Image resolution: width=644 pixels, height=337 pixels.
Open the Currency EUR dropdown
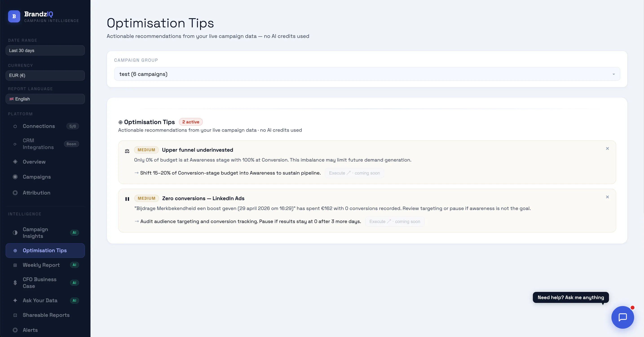click(45, 75)
